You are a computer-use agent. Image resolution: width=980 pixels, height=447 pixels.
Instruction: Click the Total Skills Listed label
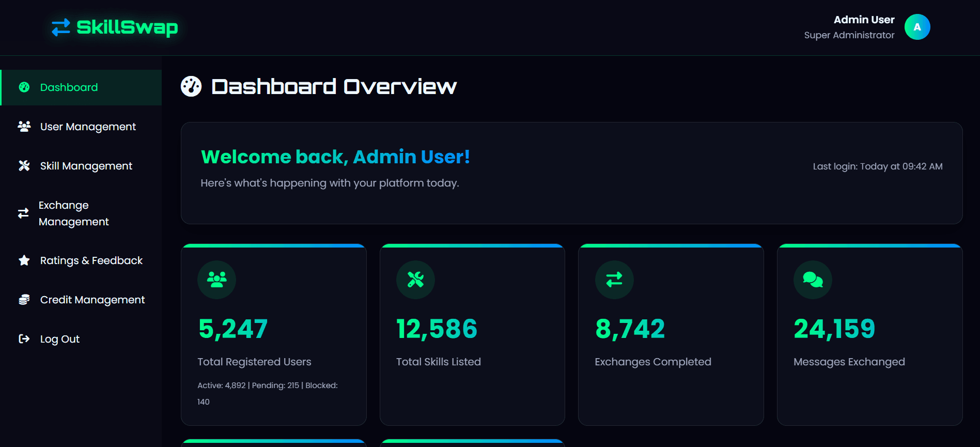(x=438, y=362)
